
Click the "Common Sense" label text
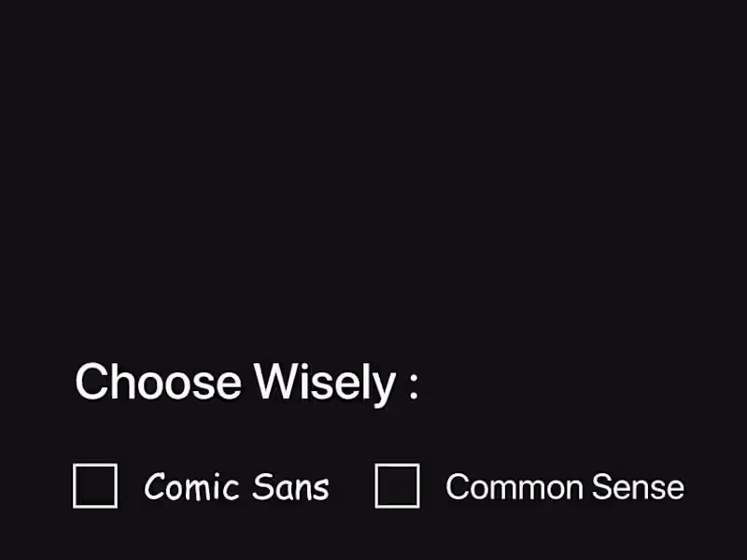564,487
